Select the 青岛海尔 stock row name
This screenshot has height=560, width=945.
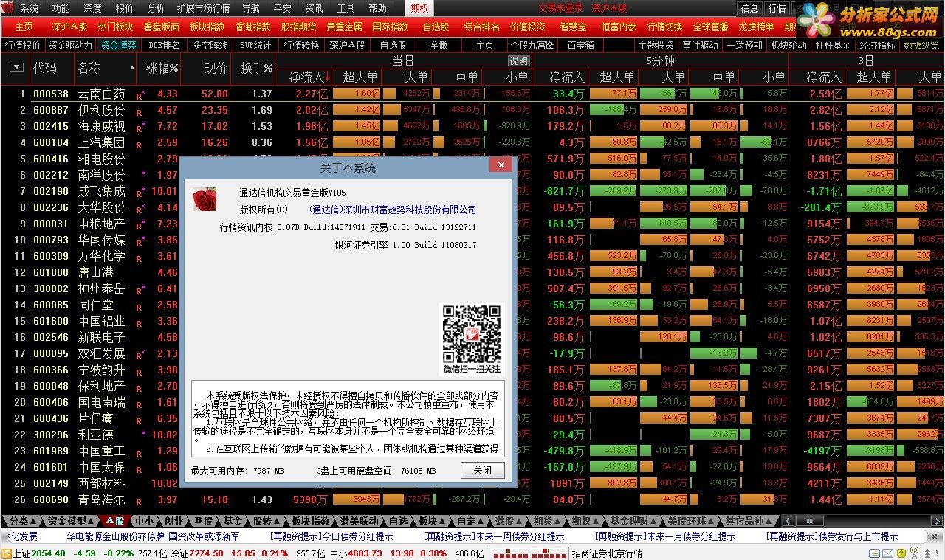[x=102, y=500]
